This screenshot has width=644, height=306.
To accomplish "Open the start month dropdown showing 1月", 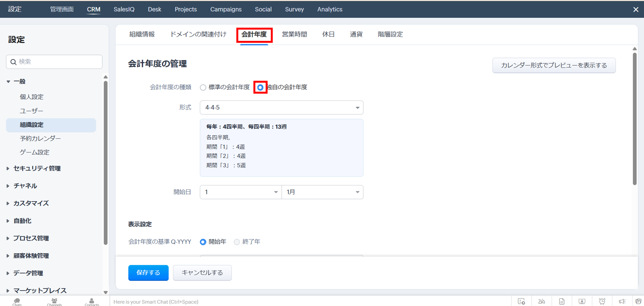I will tap(322, 192).
